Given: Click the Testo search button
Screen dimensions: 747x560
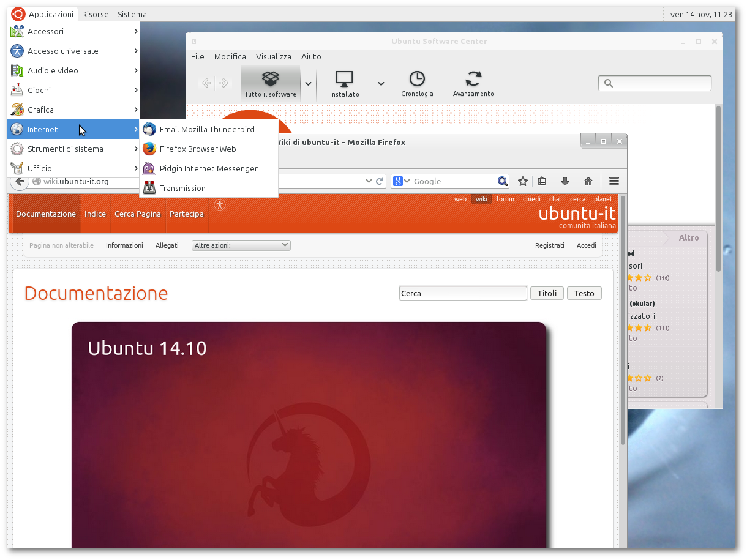Looking at the screenshot, I should coord(584,293).
